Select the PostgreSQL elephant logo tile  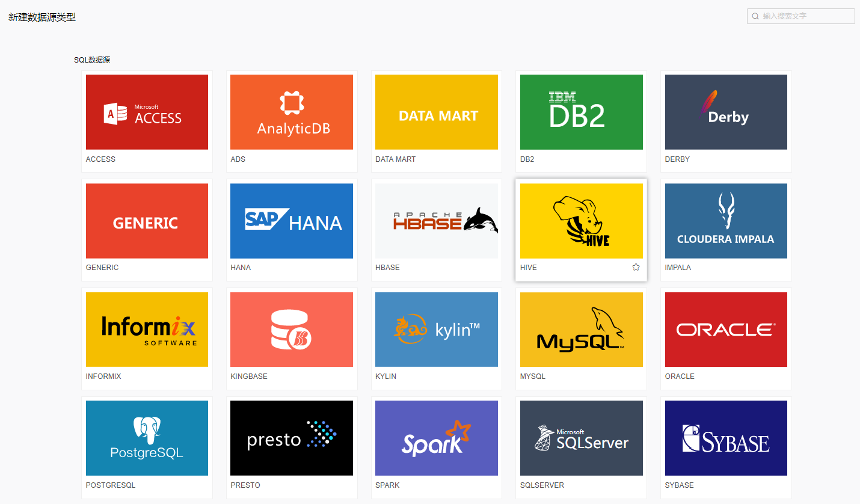click(x=147, y=438)
